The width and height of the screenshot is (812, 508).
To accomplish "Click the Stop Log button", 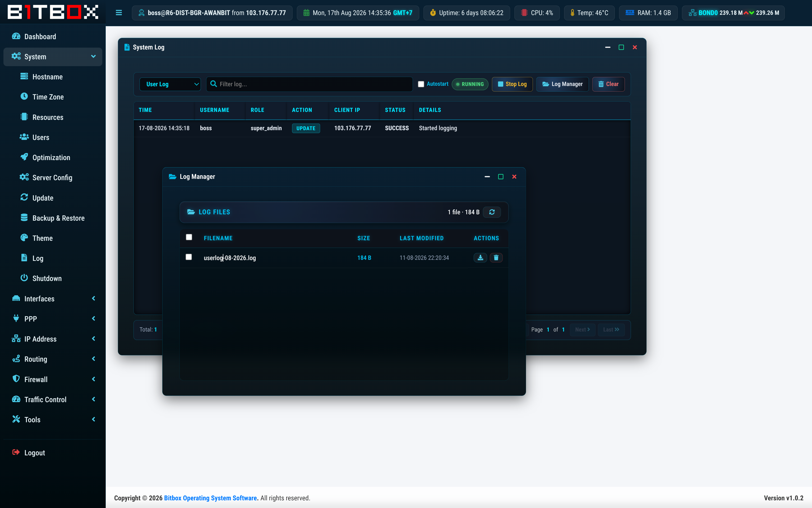I will (x=512, y=84).
